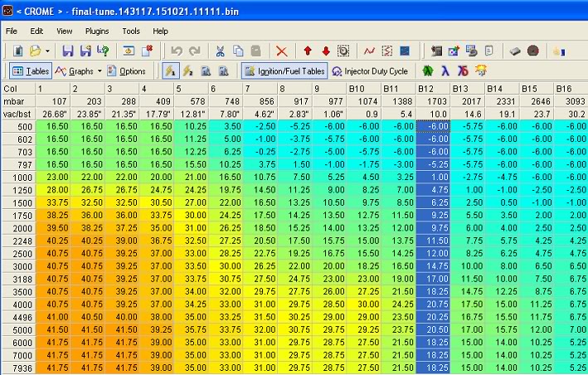Open the File menu
Screen dimensions: 588x375
click(x=12, y=32)
